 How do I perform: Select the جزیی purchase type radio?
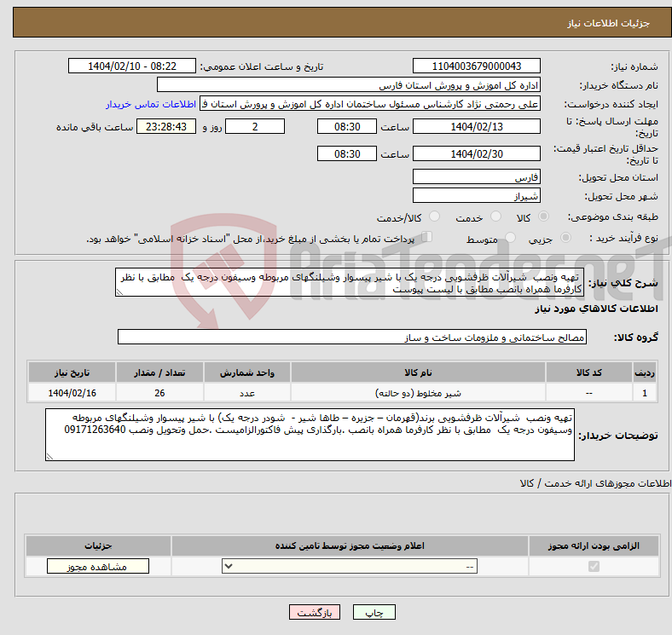click(565, 237)
